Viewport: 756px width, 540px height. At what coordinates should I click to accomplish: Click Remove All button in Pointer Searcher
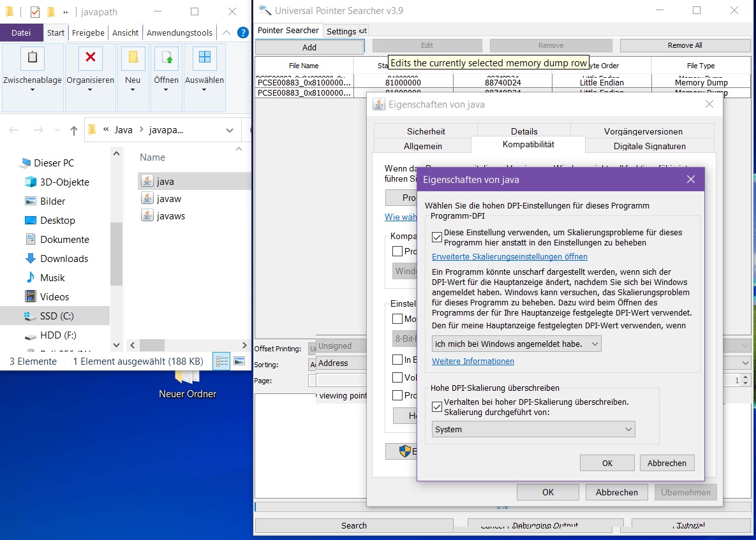tap(685, 45)
